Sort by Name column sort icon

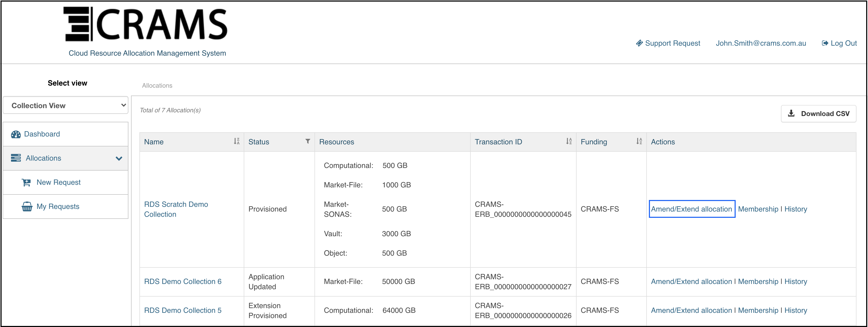click(237, 141)
